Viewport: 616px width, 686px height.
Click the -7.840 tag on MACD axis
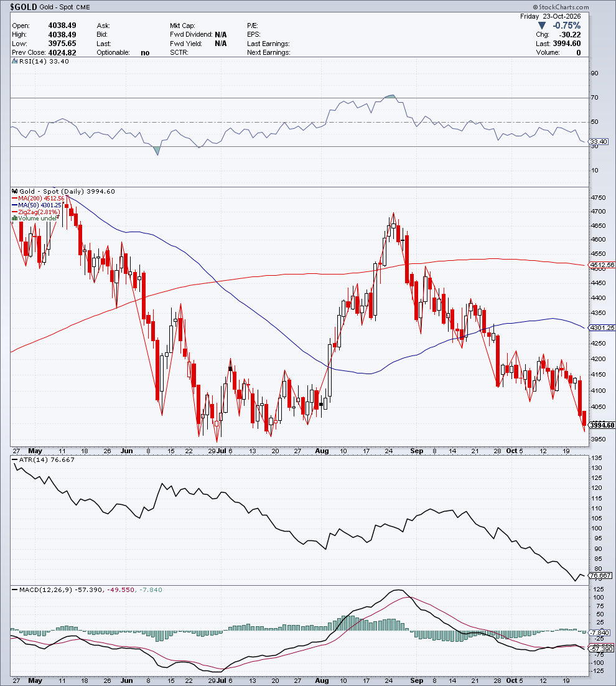tap(599, 633)
